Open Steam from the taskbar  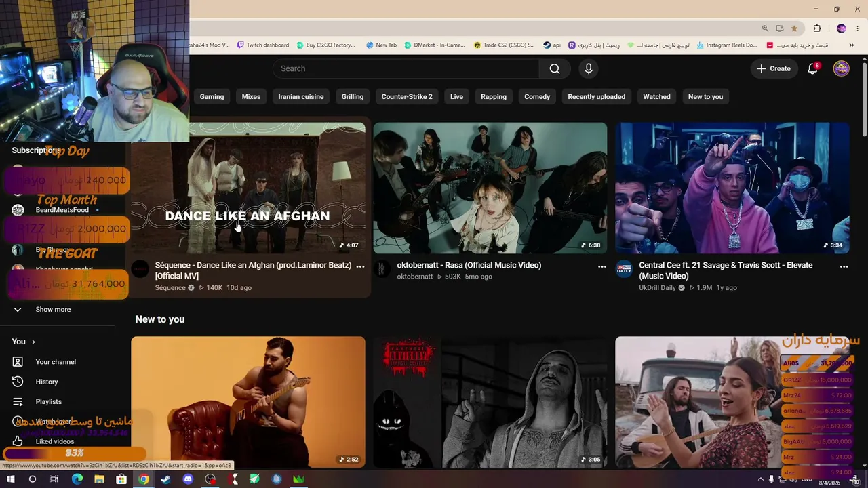165,479
